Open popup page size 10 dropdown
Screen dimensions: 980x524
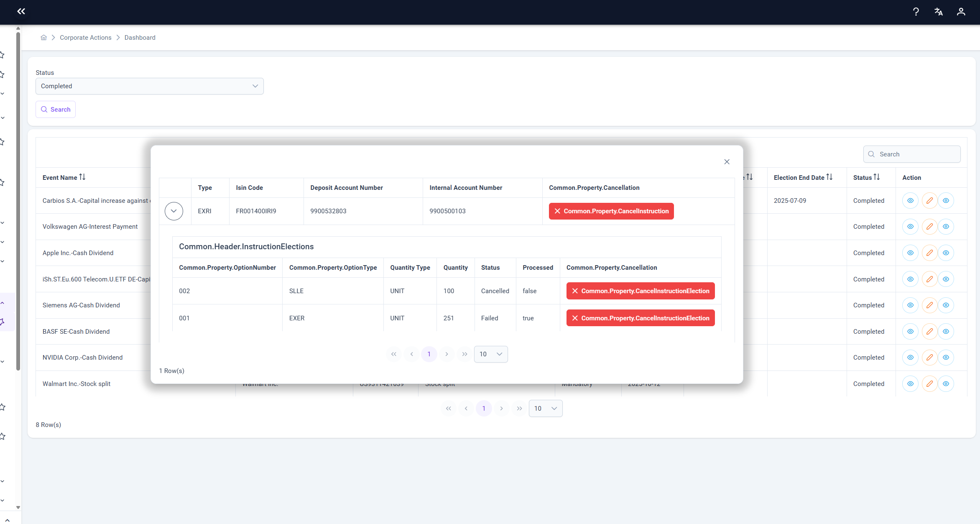point(491,354)
